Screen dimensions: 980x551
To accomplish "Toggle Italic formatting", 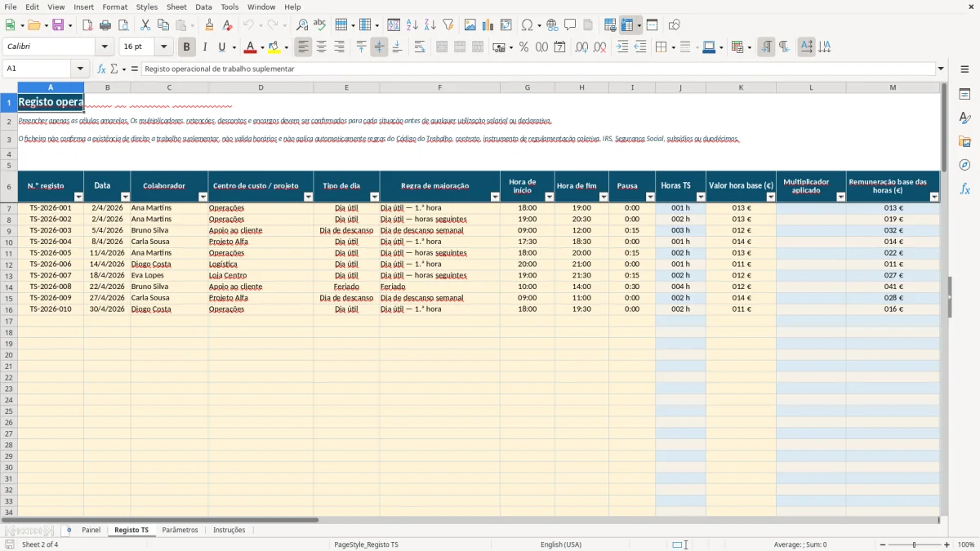I will click(205, 47).
